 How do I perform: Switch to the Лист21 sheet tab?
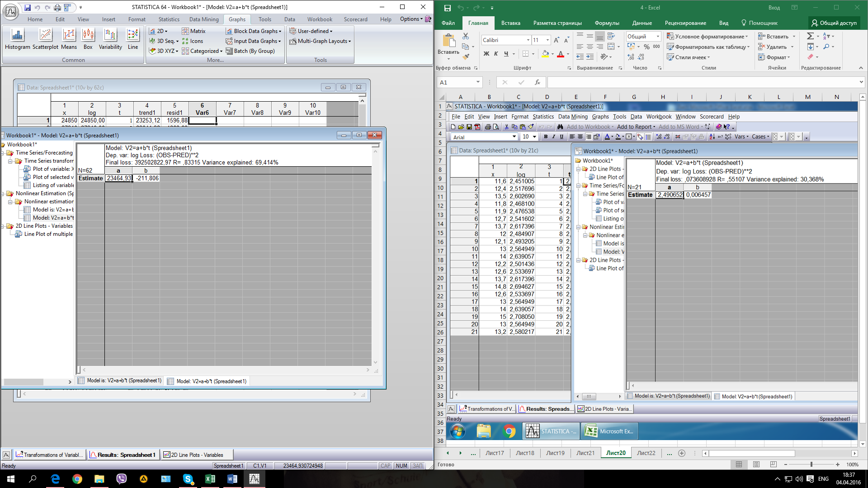[585, 453]
